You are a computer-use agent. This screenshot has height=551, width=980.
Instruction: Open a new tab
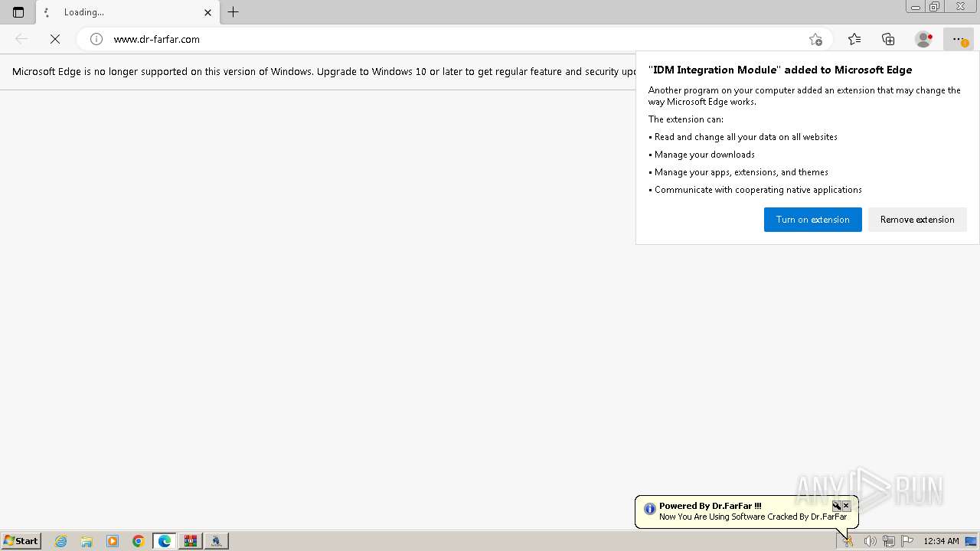click(234, 12)
